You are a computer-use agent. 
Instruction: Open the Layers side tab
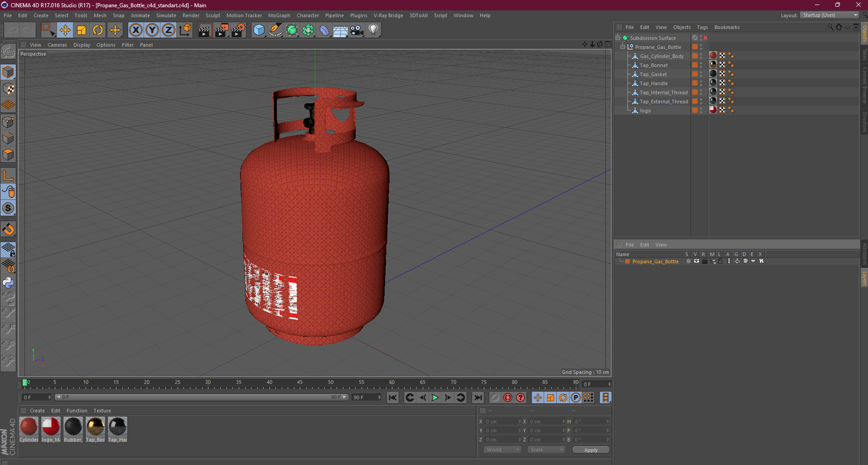point(864,277)
